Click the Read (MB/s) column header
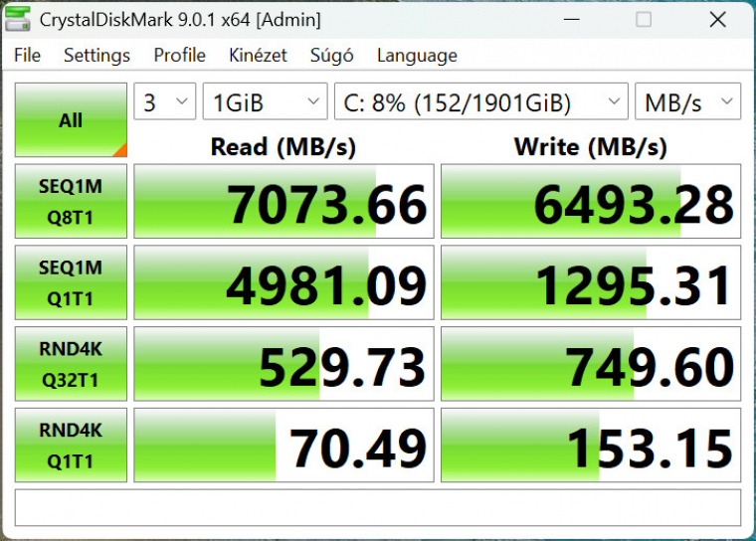The height and width of the screenshot is (541, 756). pyautogui.click(x=283, y=146)
